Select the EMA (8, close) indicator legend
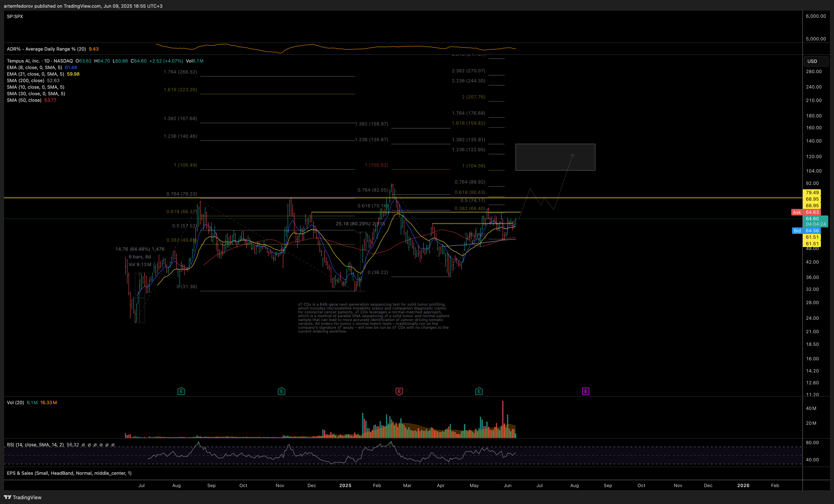 pyautogui.click(x=42, y=68)
